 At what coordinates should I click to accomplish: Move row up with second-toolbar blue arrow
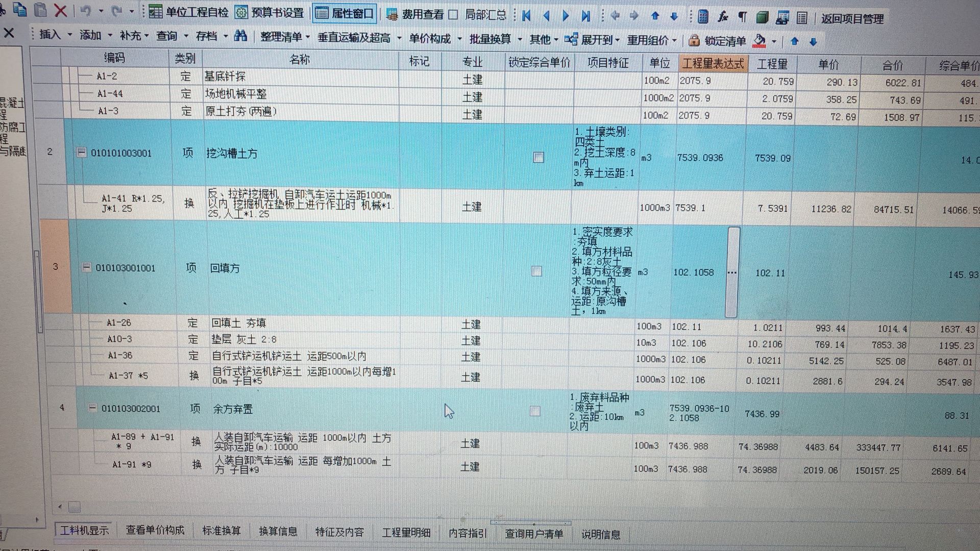point(794,41)
